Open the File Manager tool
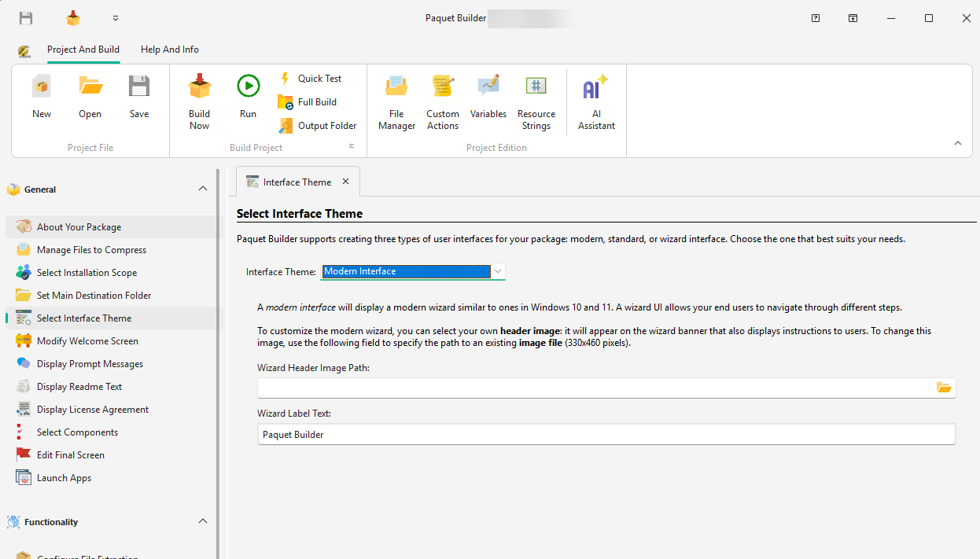Viewport: 980px width, 559px height. point(396,100)
